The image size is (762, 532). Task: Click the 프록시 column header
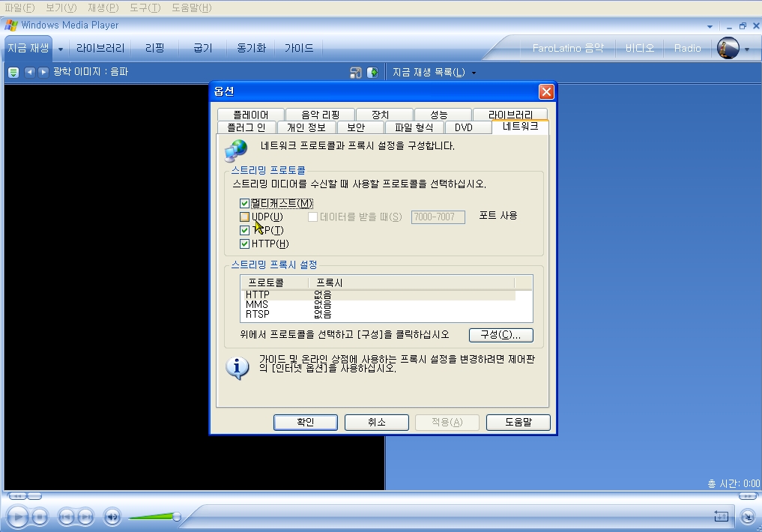(411, 282)
